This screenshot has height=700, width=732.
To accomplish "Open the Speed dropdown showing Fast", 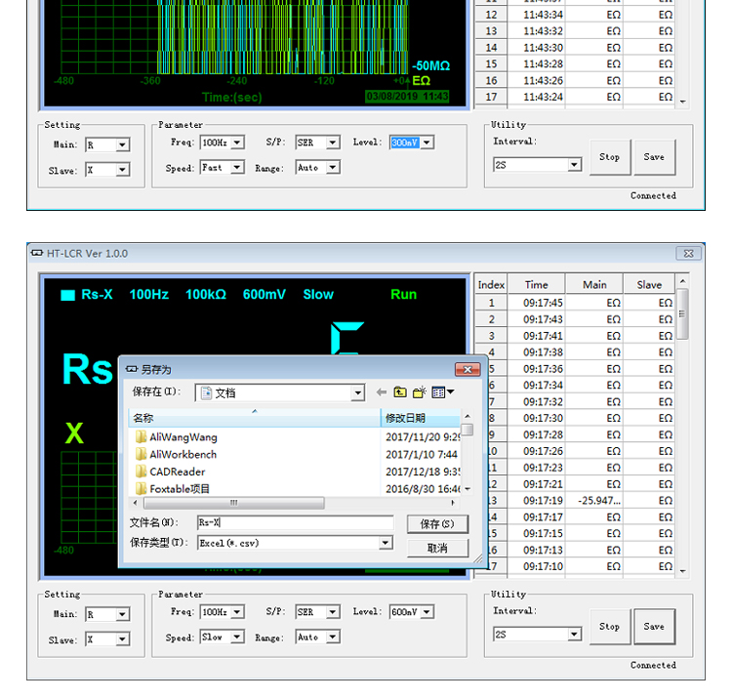I will coord(237,168).
